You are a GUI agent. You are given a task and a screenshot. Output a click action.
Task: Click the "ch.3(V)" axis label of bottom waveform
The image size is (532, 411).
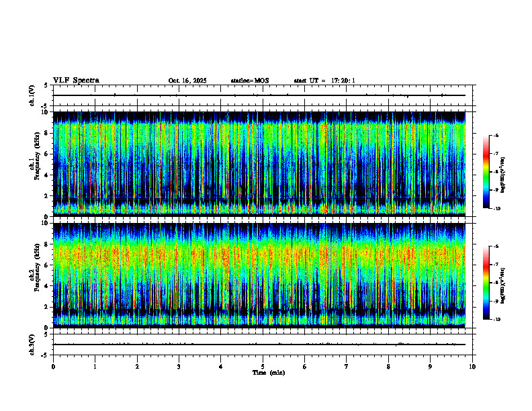32,345
